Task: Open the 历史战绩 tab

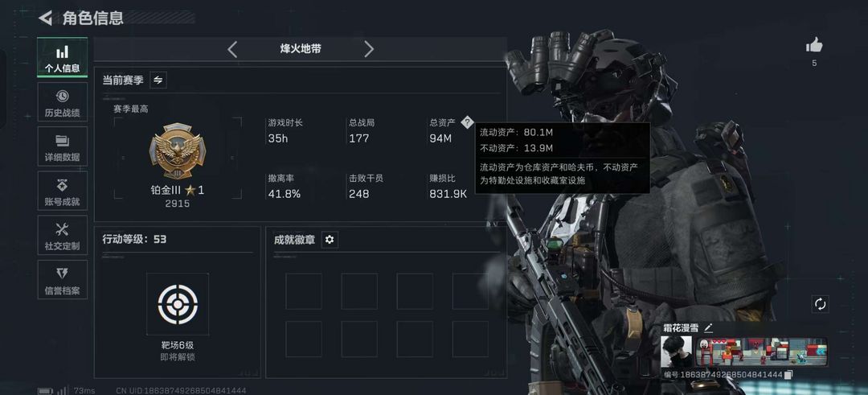Action: click(x=63, y=102)
